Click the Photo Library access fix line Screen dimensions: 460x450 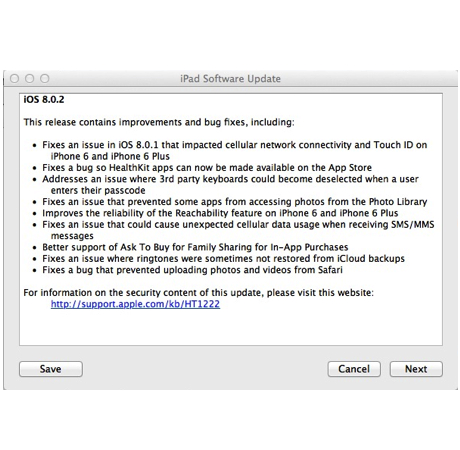(x=234, y=201)
